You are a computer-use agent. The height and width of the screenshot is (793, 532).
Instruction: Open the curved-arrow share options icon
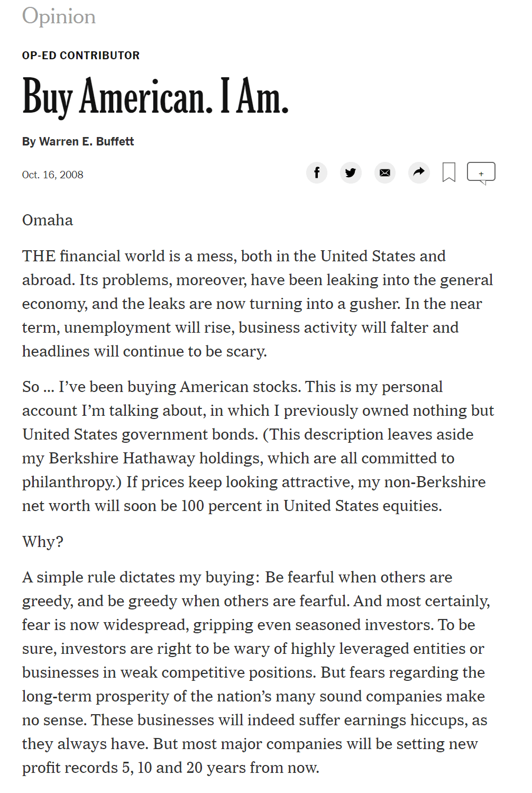[419, 172]
